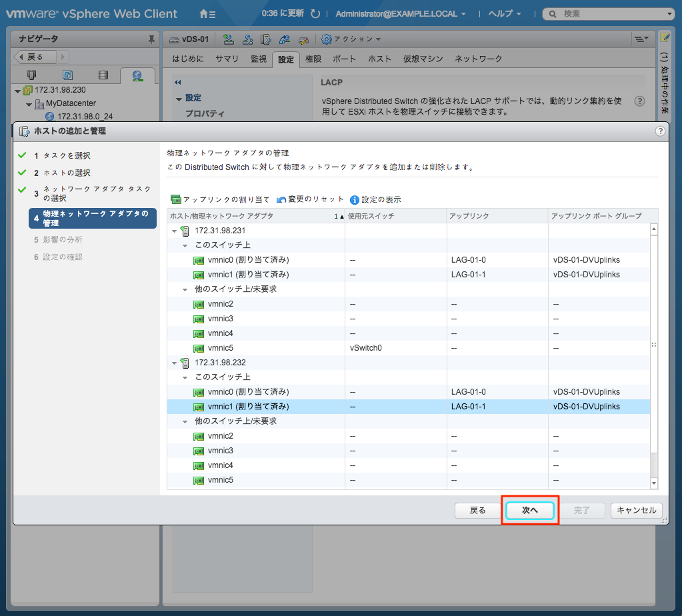The width and height of the screenshot is (682, 616).
Task: Open Networking navigator view
Action: pyautogui.click(x=137, y=76)
